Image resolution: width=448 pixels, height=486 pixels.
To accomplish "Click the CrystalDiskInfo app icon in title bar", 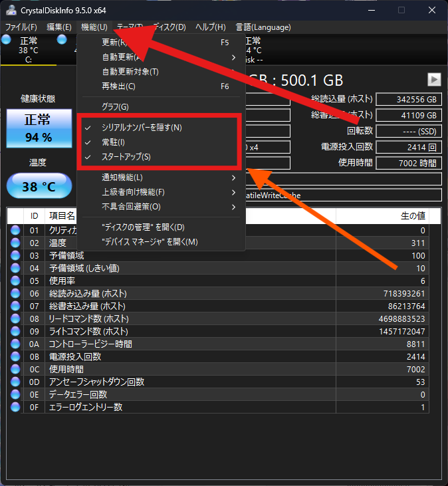I will [10, 11].
